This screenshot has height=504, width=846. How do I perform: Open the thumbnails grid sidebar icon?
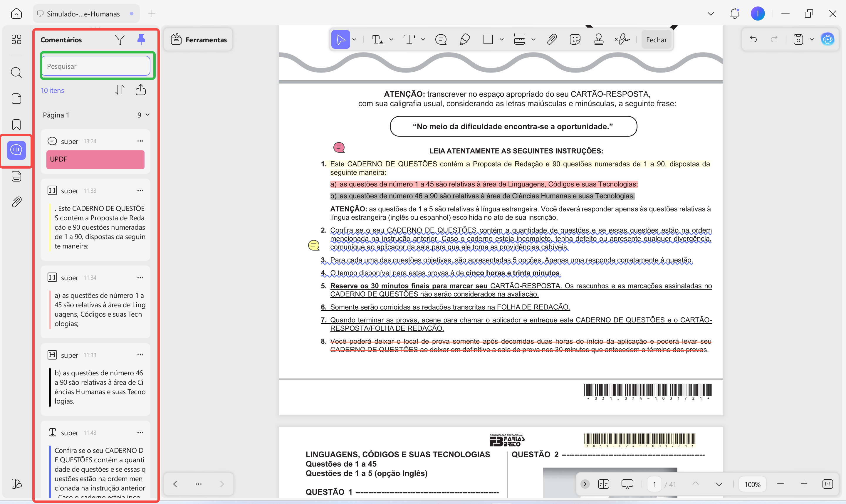coord(16,39)
